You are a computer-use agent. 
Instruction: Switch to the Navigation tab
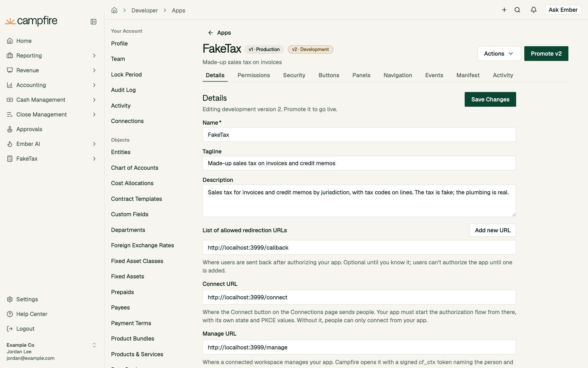pyautogui.click(x=398, y=75)
